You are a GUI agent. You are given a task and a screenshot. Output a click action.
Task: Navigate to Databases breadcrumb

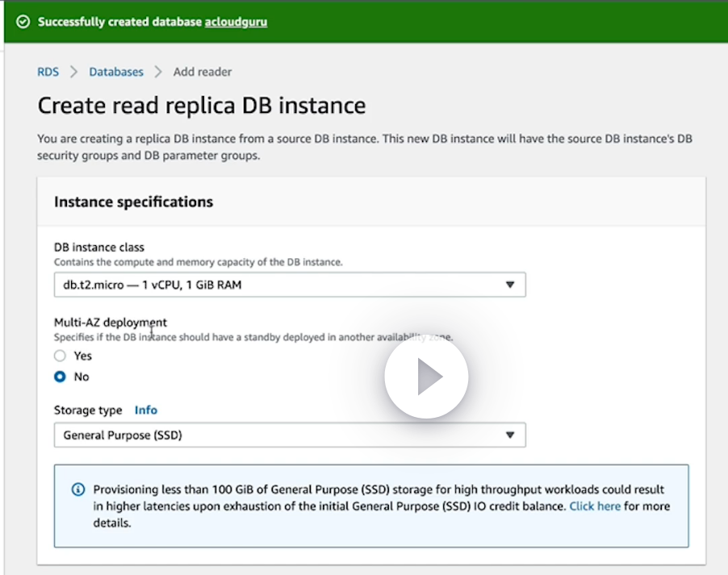click(116, 72)
